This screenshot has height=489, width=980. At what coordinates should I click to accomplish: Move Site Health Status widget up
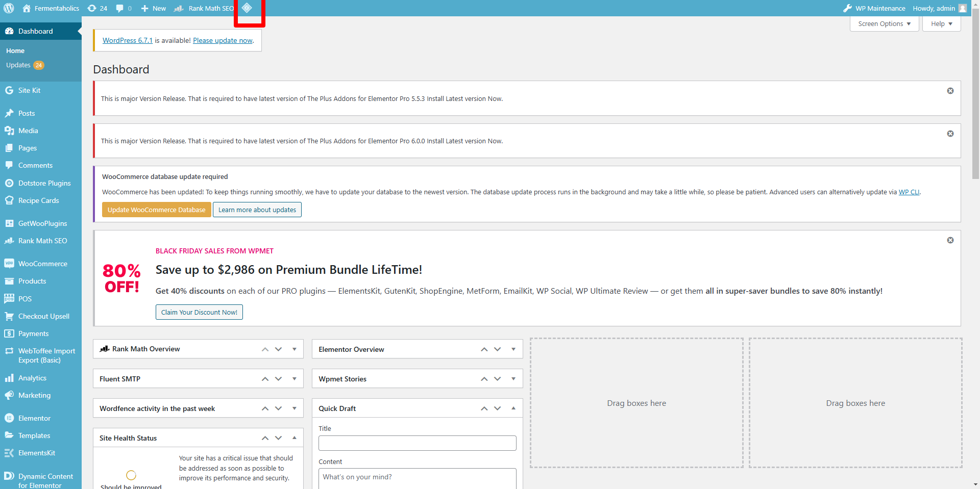pyautogui.click(x=265, y=438)
